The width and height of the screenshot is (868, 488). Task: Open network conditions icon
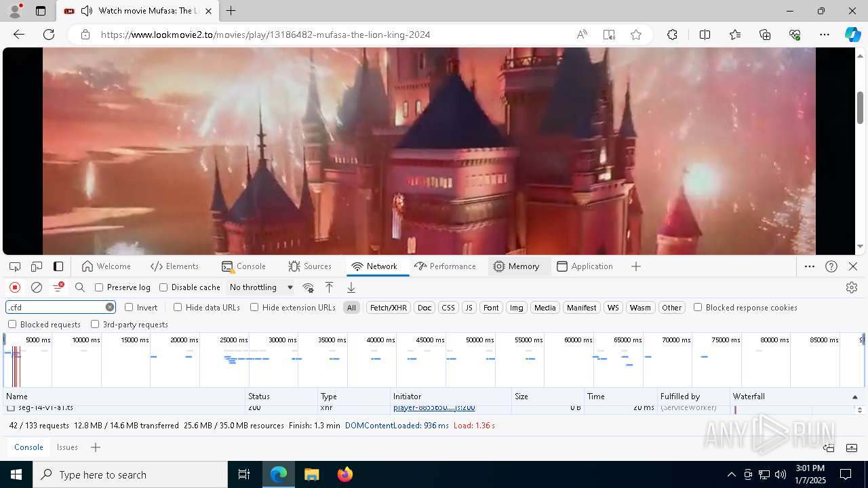(x=308, y=287)
